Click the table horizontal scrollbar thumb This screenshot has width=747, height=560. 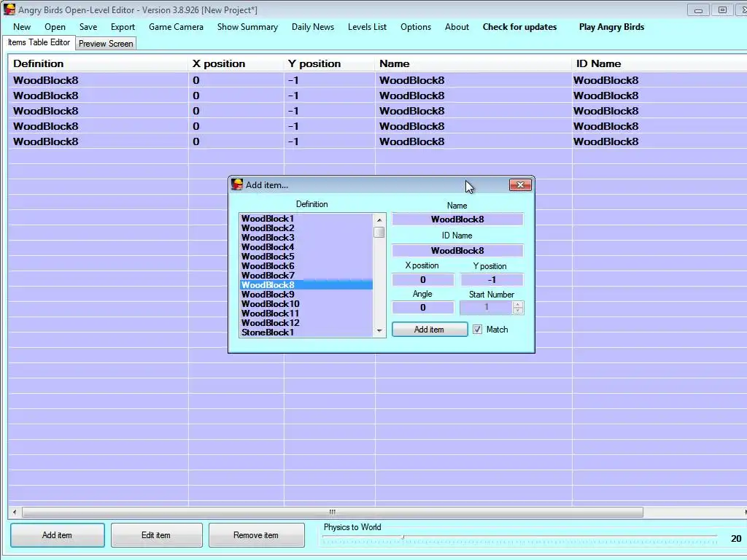tap(333, 512)
